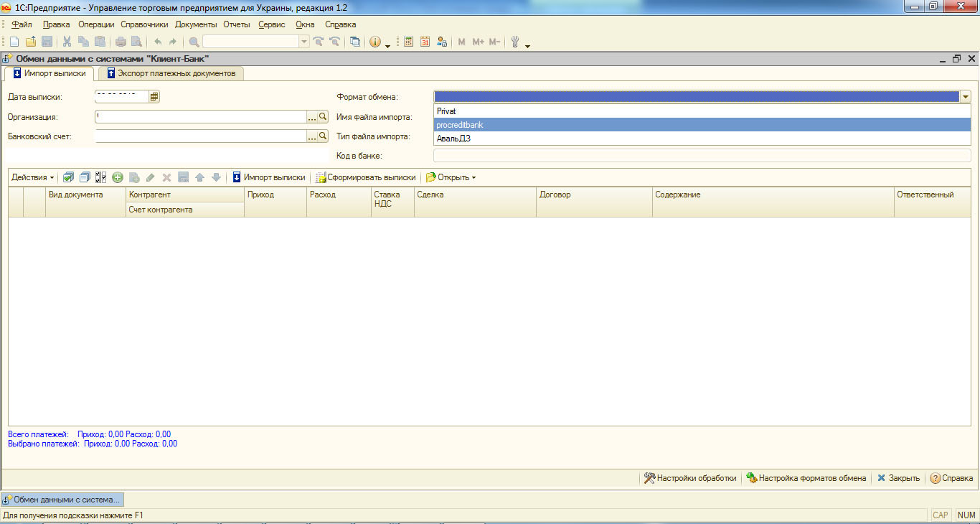Viewport: 980px width, 524px height.
Task: Click the Uncheck all rows icon
Action: click(85, 177)
